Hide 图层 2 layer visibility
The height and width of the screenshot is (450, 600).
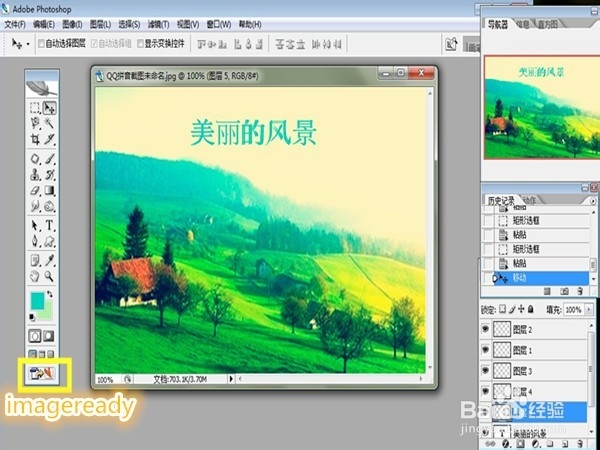pyautogui.click(x=486, y=329)
